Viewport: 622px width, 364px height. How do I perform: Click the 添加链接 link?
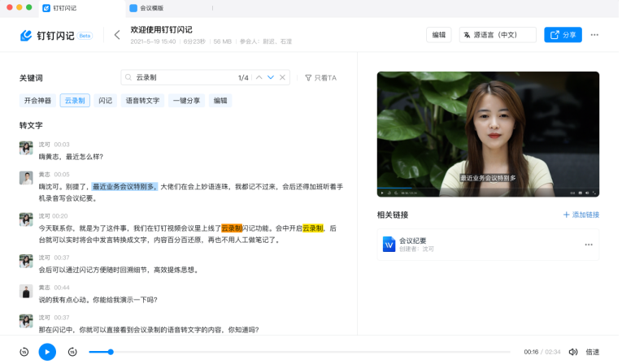tap(581, 214)
